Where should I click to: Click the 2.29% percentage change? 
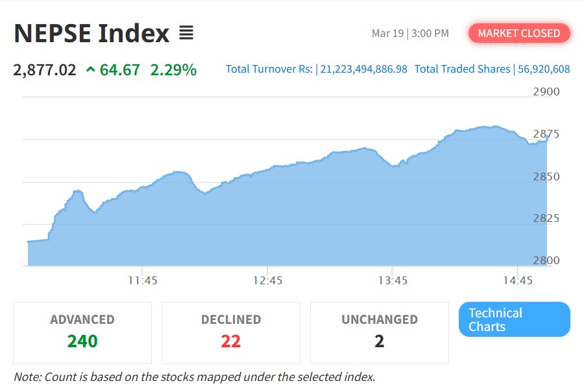tap(173, 69)
